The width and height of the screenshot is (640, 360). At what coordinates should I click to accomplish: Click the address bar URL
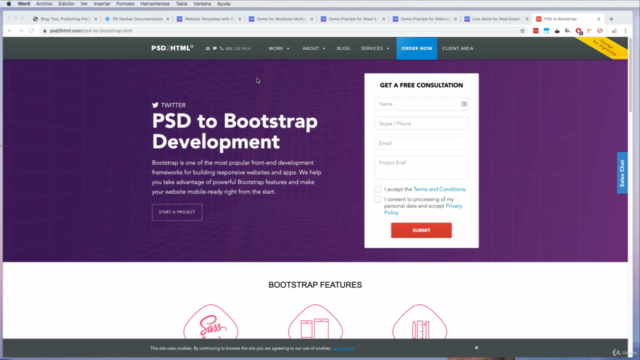click(91, 31)
